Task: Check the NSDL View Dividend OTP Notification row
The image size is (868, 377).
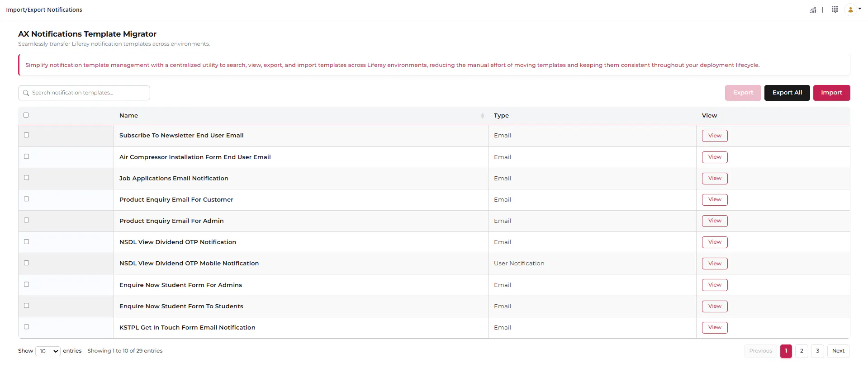Action: (26, 242)
